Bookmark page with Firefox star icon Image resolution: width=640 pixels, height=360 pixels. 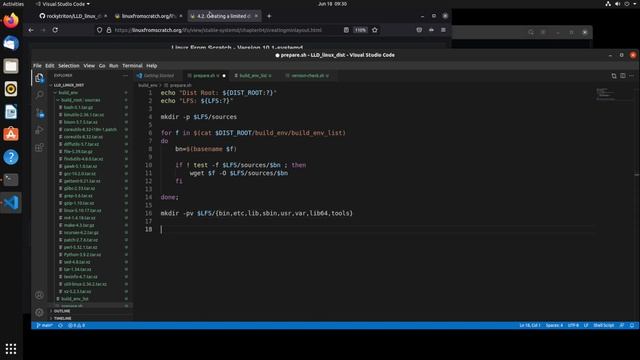pyautogui.click(x=375, y=30)
